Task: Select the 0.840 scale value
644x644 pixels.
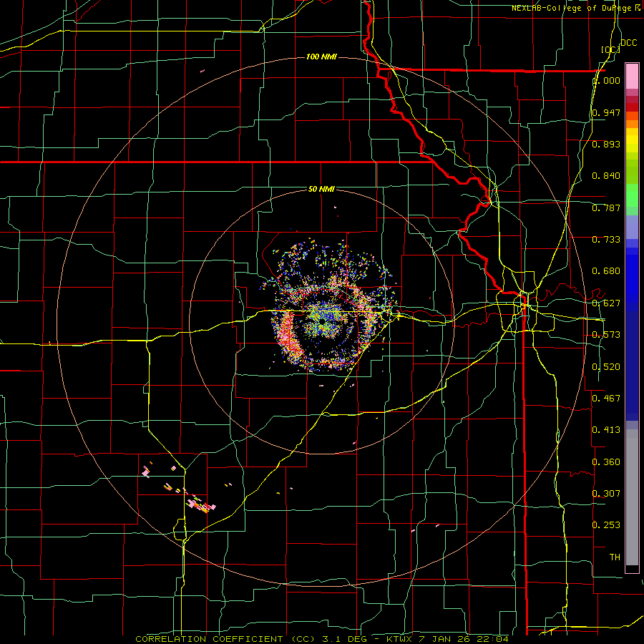Action: tap(606, 176)
